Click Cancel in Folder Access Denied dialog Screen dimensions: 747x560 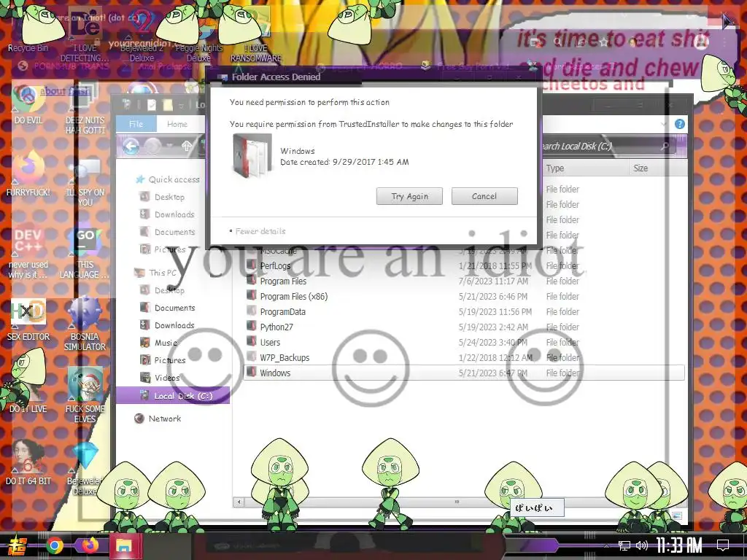tap(484, 196)
